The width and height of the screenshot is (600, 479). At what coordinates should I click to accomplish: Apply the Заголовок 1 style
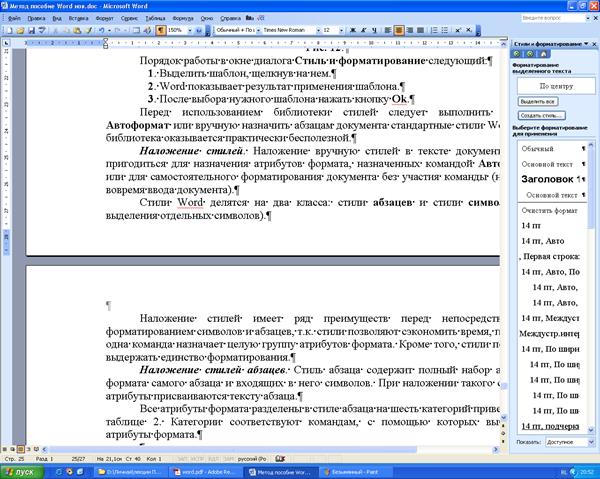[x=553, y=179]
